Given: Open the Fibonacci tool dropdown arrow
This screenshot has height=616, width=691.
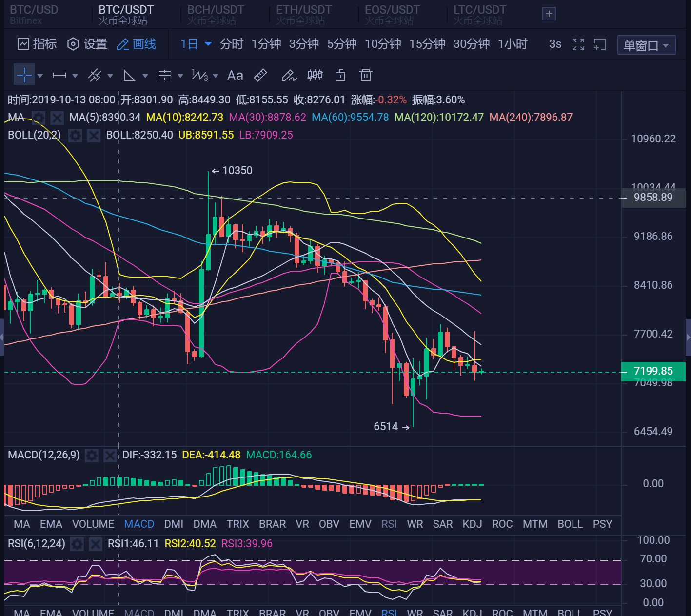Looking at the screenshot, I should pos(180,76).
